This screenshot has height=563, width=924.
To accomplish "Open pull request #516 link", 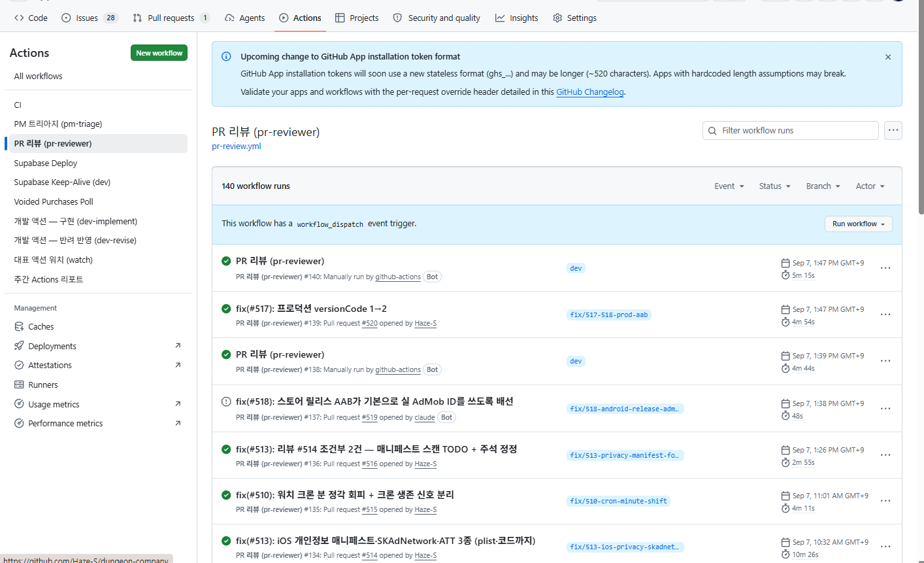I will point(369,464).
